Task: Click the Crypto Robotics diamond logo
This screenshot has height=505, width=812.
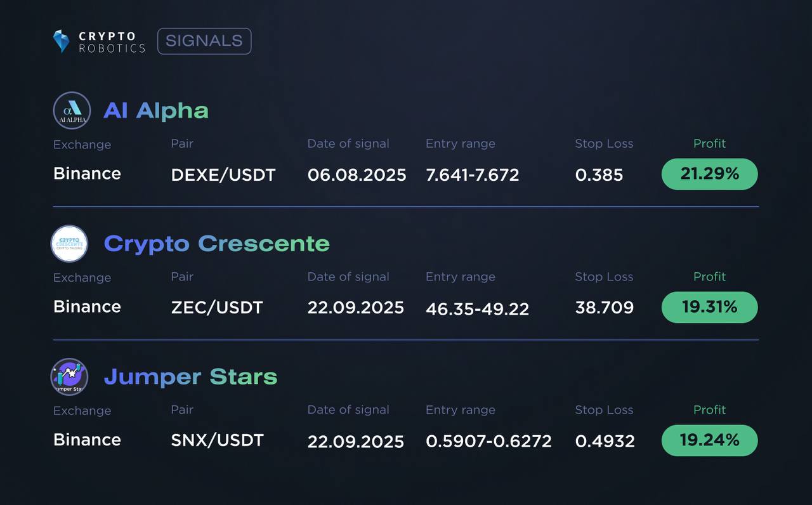Action: 61,41
